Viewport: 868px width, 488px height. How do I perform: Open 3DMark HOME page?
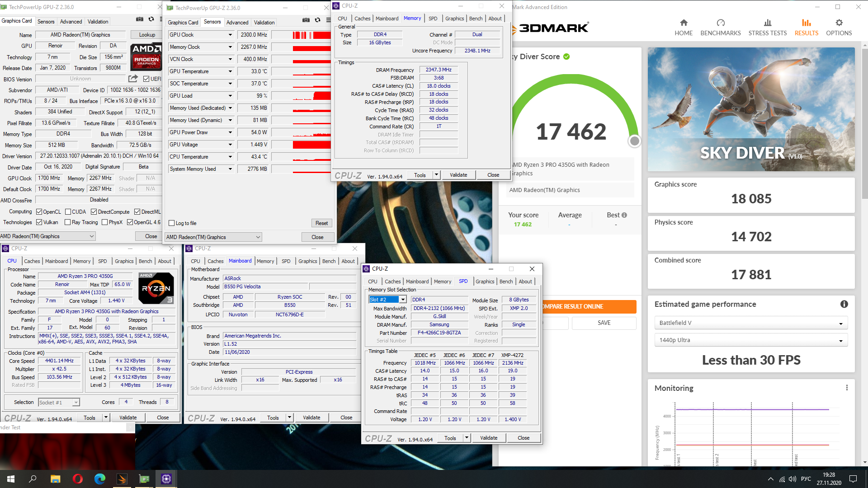point(683,28)
